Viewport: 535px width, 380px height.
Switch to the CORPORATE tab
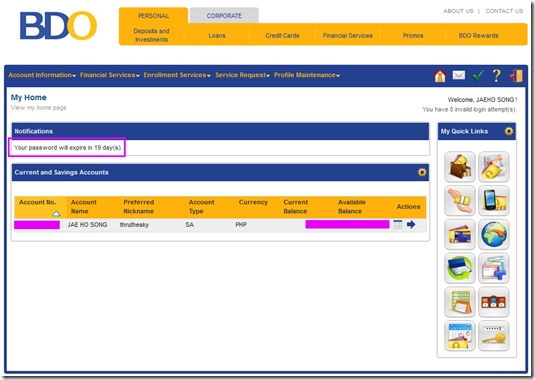(x=224, y=16)
